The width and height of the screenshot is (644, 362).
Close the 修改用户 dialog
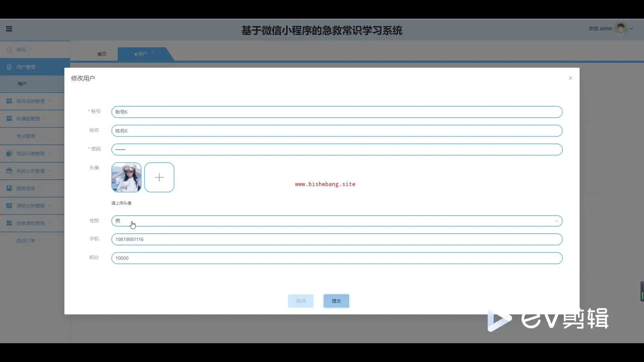click(x=570, y=78)
